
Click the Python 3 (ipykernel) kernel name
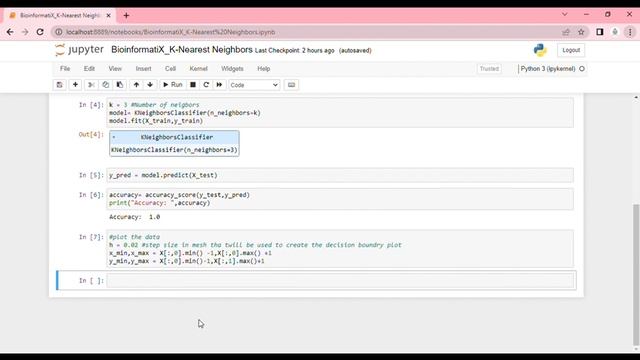(x=548, y=69)
